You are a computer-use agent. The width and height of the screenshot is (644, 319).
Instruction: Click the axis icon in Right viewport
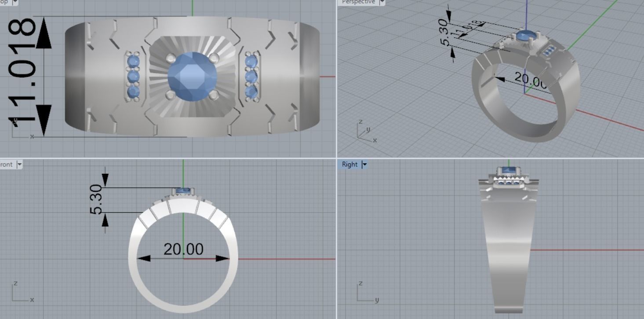click(368, 291)
